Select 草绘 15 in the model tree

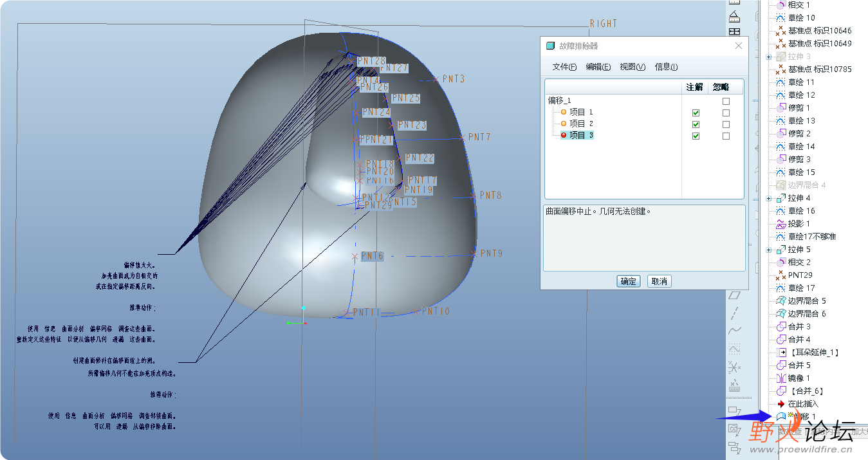pyautogui.click(x=801, y=172)
